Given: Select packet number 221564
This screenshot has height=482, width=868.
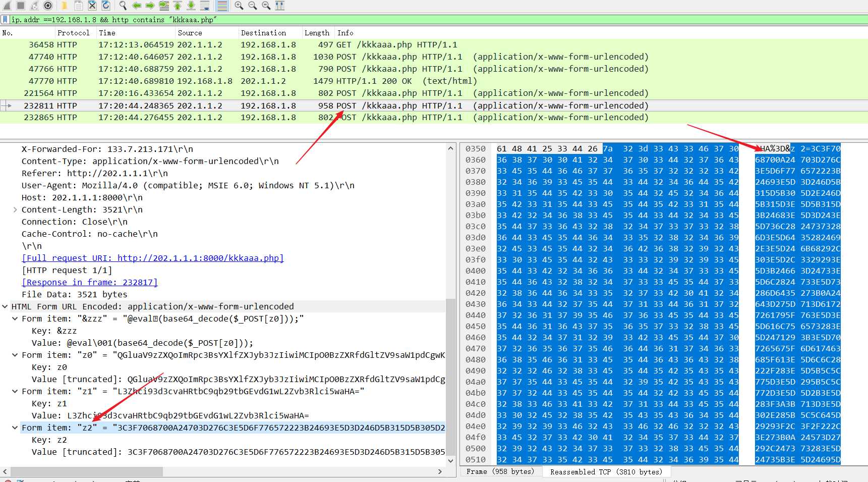Looking at the screenshot, I should (434, 93).
